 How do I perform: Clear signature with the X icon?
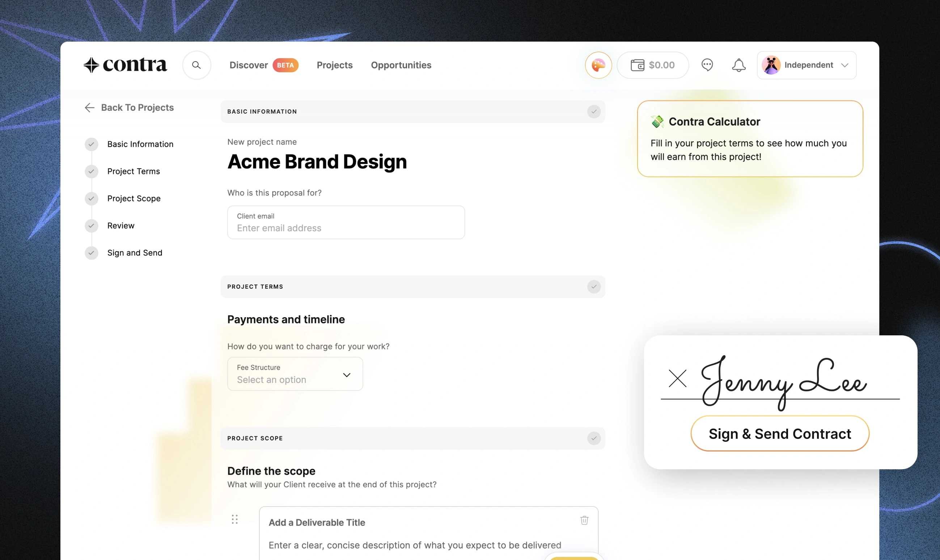click(x=677, y=378)
